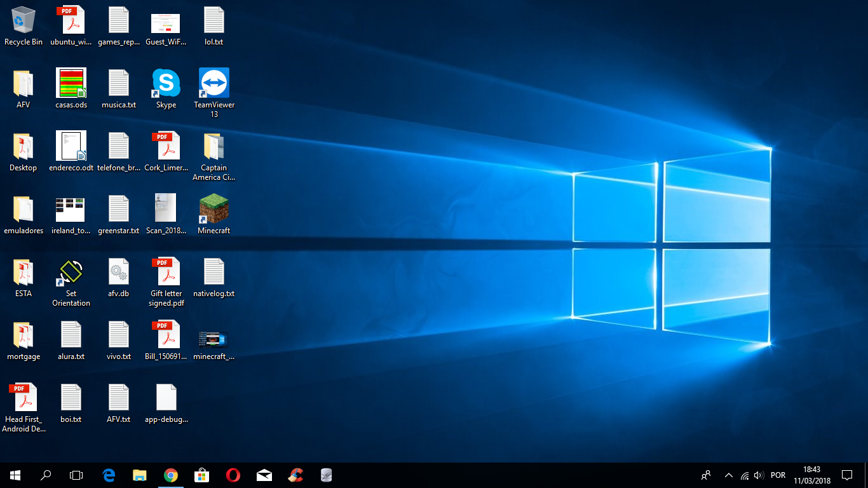The width and height of the screenshot is (868, 488).
Task: Open the Windows Start menu
Action: [15, 475]
